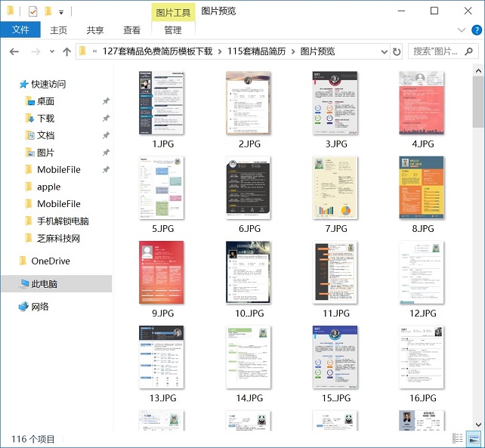The height and width of the screenshot is (448, 485).
Task: Click the forward navigation arrow
Action: point(36,51)
